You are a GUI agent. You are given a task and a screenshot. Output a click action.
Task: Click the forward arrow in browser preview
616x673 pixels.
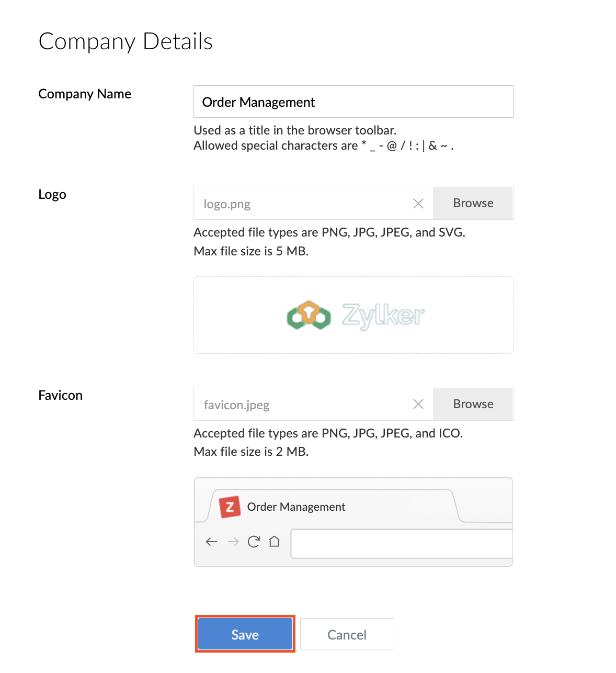pos(233,542)
